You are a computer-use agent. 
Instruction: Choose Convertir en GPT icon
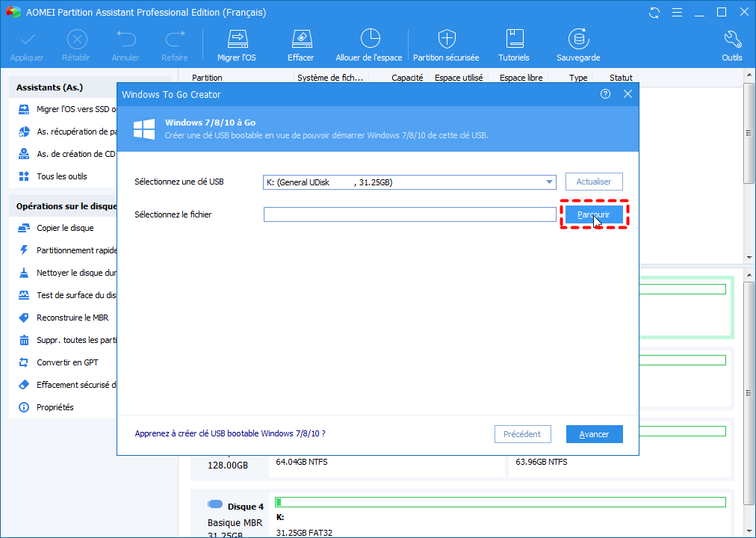(24, 362)
